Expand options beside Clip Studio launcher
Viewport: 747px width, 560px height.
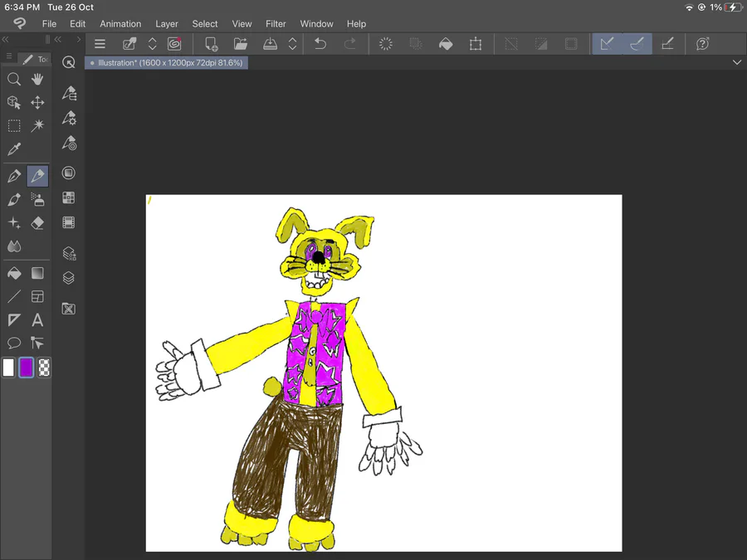point(153,44)
